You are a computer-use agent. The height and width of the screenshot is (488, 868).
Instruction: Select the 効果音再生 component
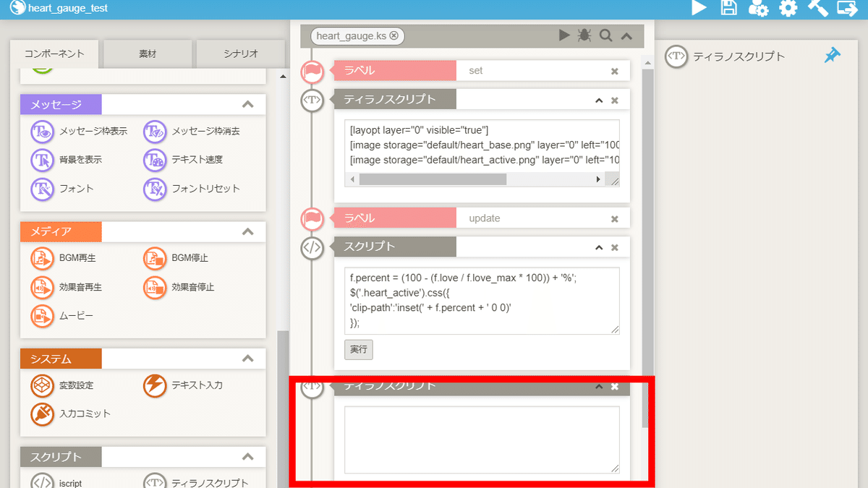(x=67, y=287)
